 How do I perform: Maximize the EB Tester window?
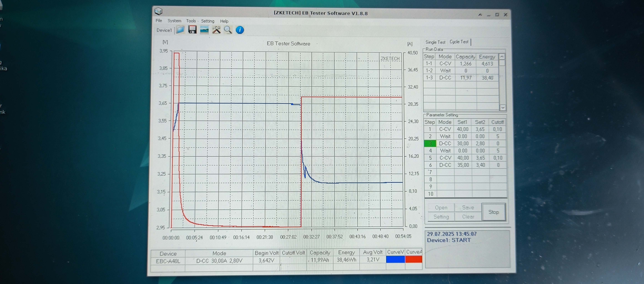[x=497, y=15]
